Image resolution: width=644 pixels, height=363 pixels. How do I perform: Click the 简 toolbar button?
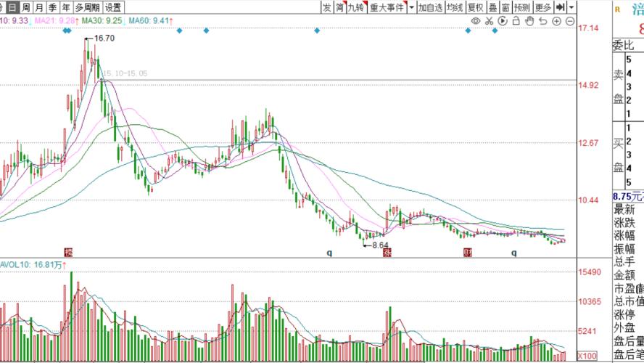[339, 7]
